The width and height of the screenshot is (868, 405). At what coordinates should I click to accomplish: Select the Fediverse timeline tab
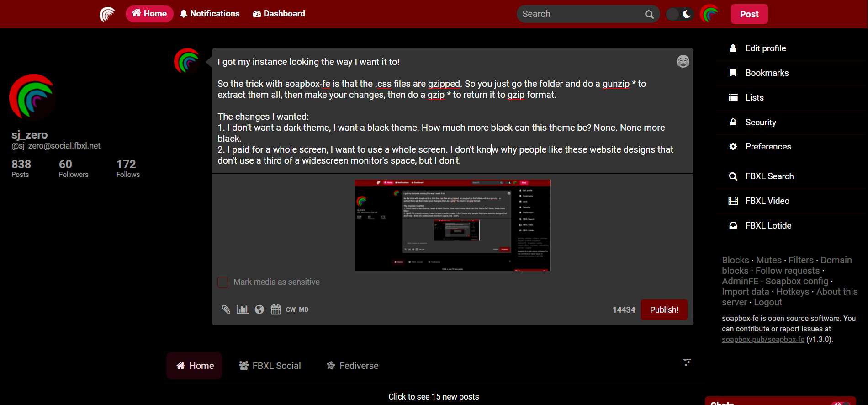coord(353,366)
